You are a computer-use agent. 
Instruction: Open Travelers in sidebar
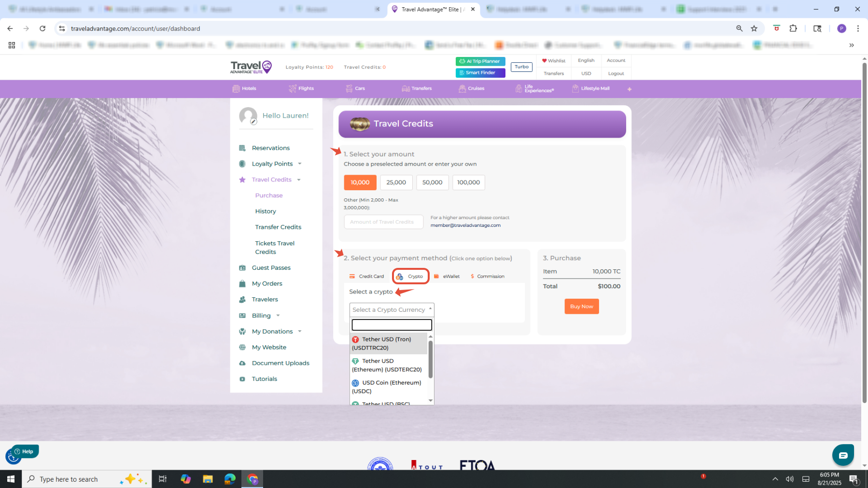pos(265,300)
